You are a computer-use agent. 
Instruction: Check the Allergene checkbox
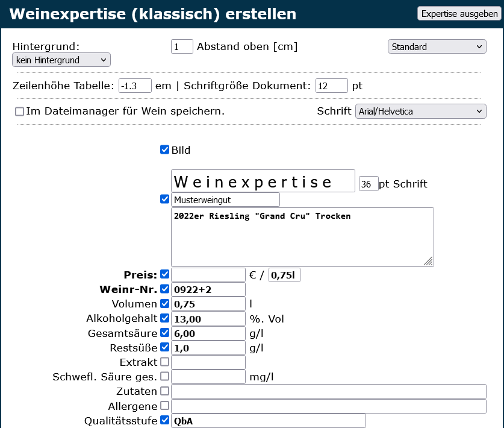click(x=164, y=406)
